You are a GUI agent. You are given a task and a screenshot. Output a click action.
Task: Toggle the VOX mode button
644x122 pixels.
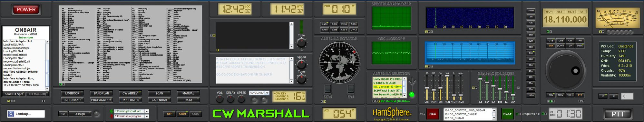click(x=551, y=46)
